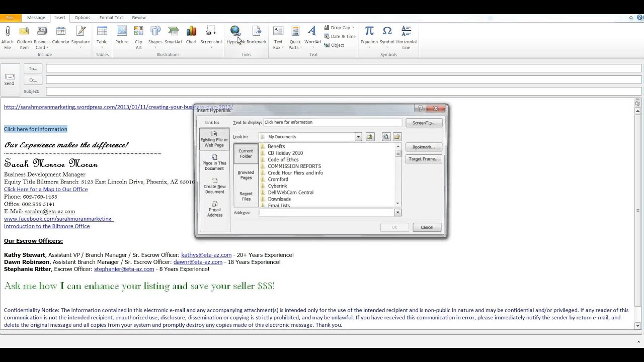
Task: Expand the Look in dropdown
Action: pos(358,137)
